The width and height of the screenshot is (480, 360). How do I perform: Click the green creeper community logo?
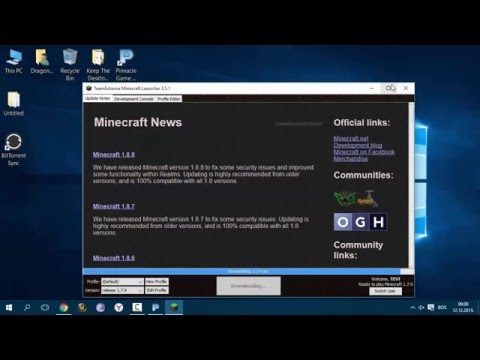[x=345, y=199]
